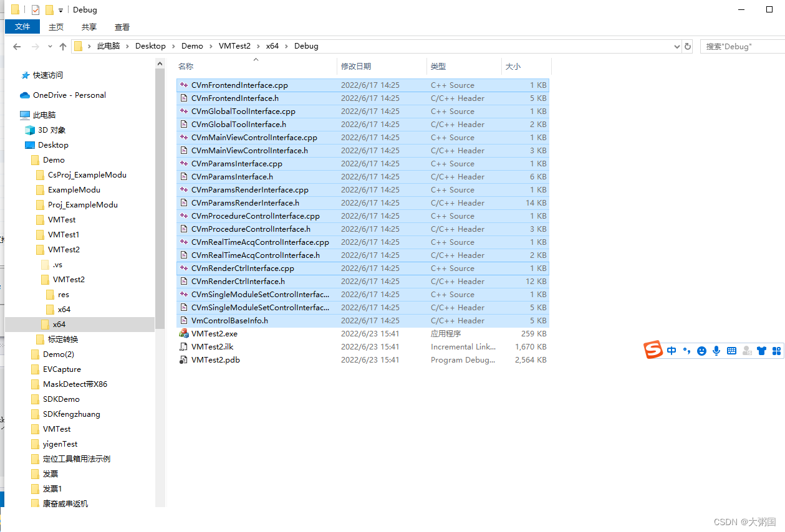This screenshot has height=532, width=785.
Task: Open Sogou emoji smiley panel
Action: pyautogui.click(x=701, y=351)
